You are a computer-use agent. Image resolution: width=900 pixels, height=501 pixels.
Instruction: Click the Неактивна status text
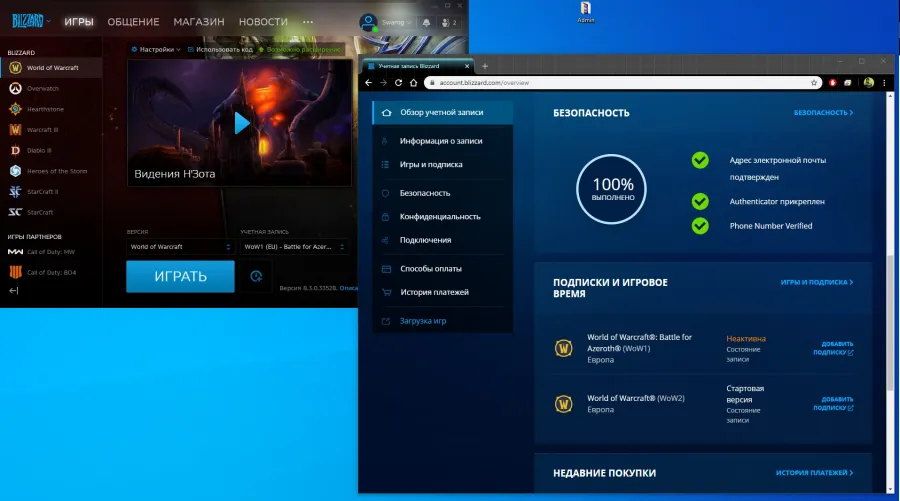point(746,339)
